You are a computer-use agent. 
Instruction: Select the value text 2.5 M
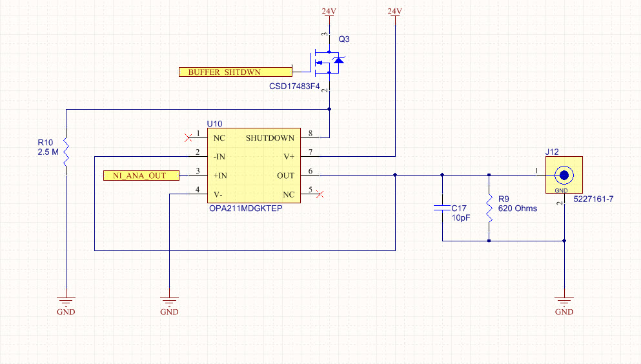tap(48, 152)
